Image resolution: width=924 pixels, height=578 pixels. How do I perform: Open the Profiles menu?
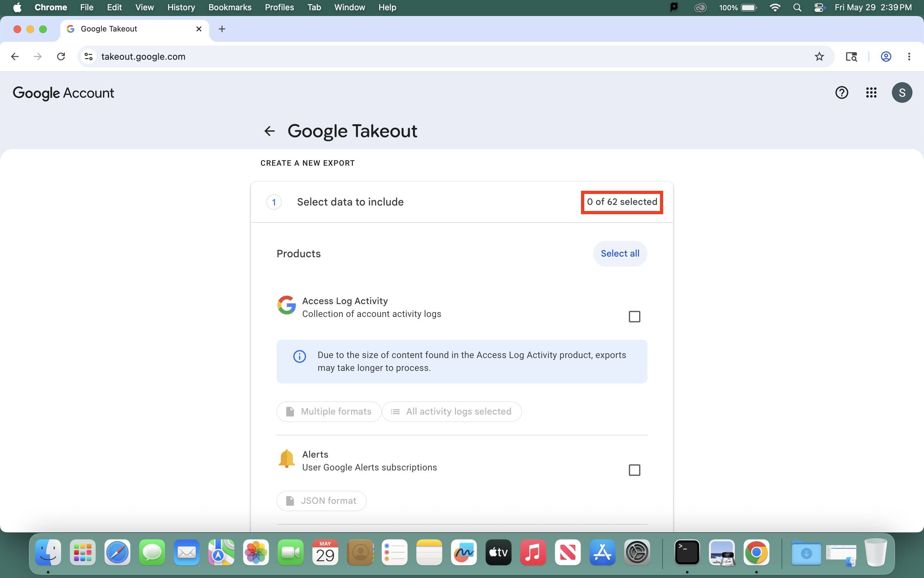pyautogui.click(x=279, y=8)
